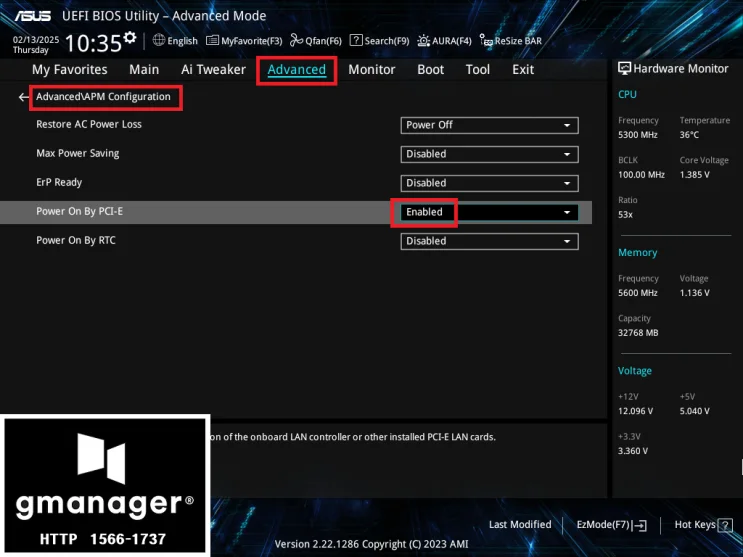Click the settings gear next to the clock
This screenshot has width=743, height=557.
129,37
